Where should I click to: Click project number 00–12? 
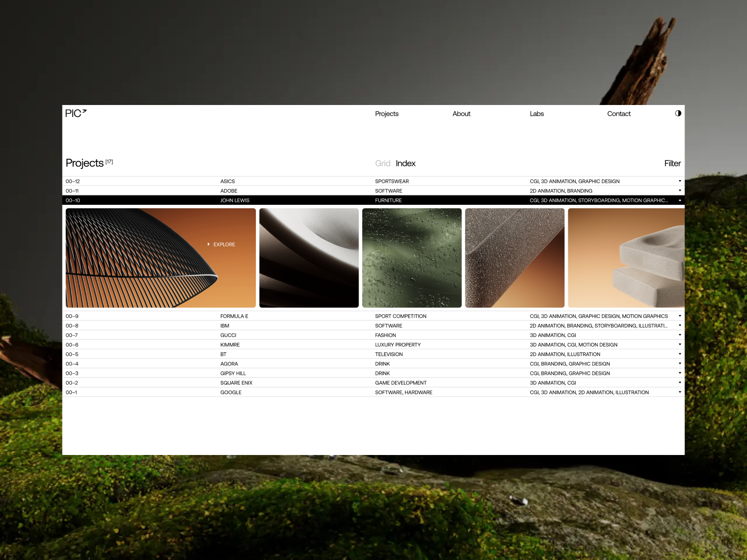pyautogui.click(x=72, y=182)
